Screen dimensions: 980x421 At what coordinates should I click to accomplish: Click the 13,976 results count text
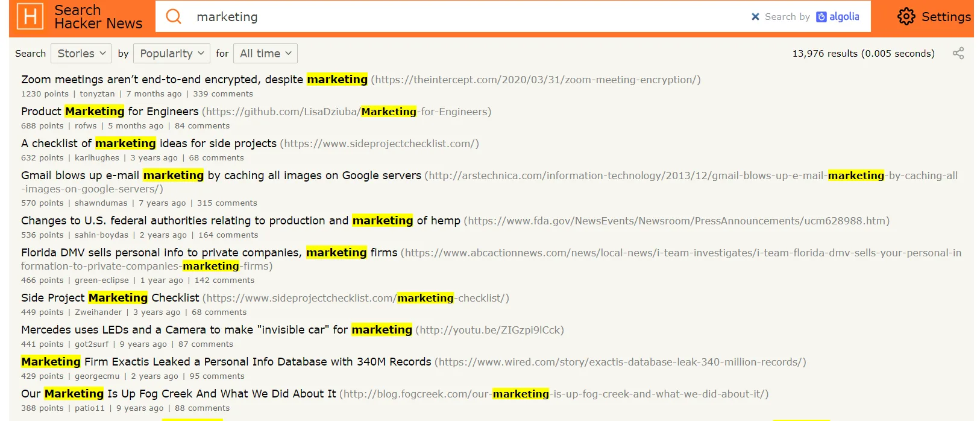coord(863,54)
